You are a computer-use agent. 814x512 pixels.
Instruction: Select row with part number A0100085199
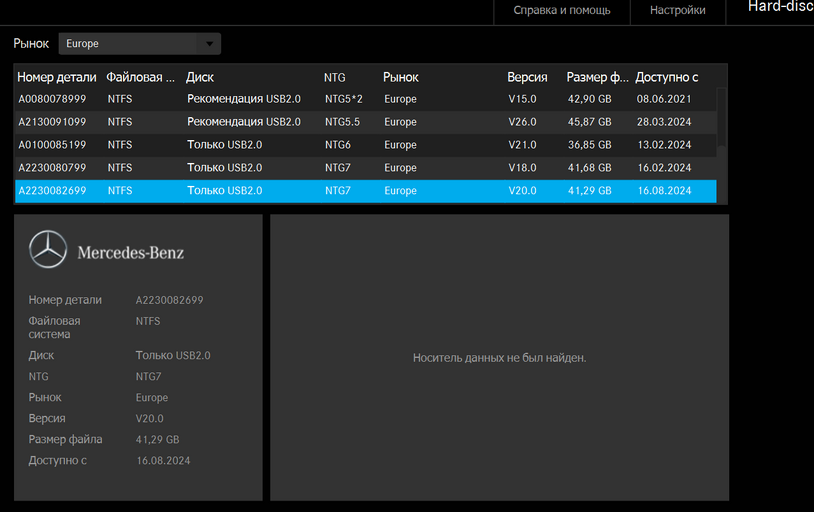click(x=365, y=145)
